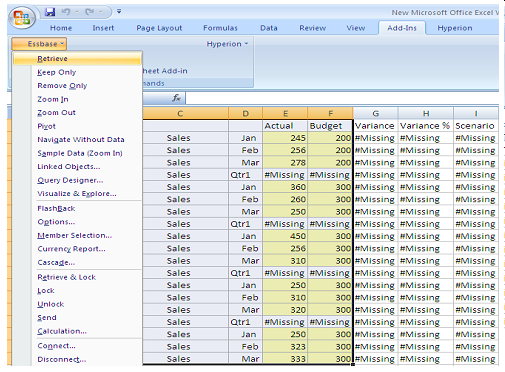Choose Cascade... from the menu
This screenshot has height=372, width=505.
(77, 263)
